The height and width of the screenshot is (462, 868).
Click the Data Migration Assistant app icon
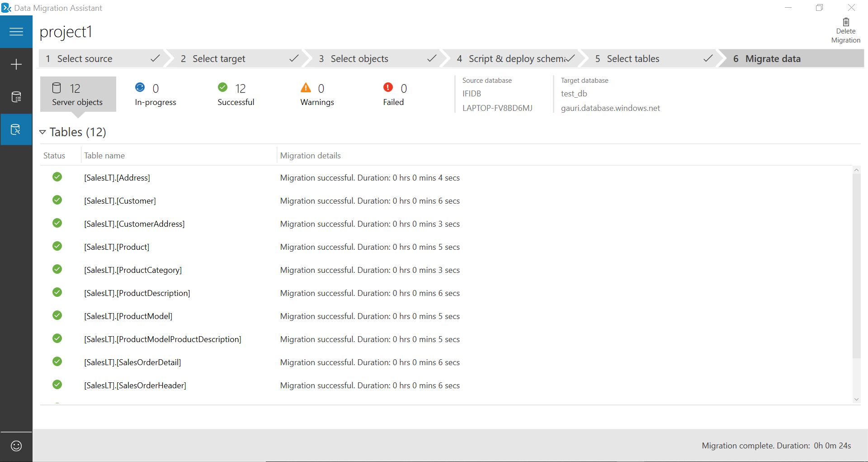point(6,8)
